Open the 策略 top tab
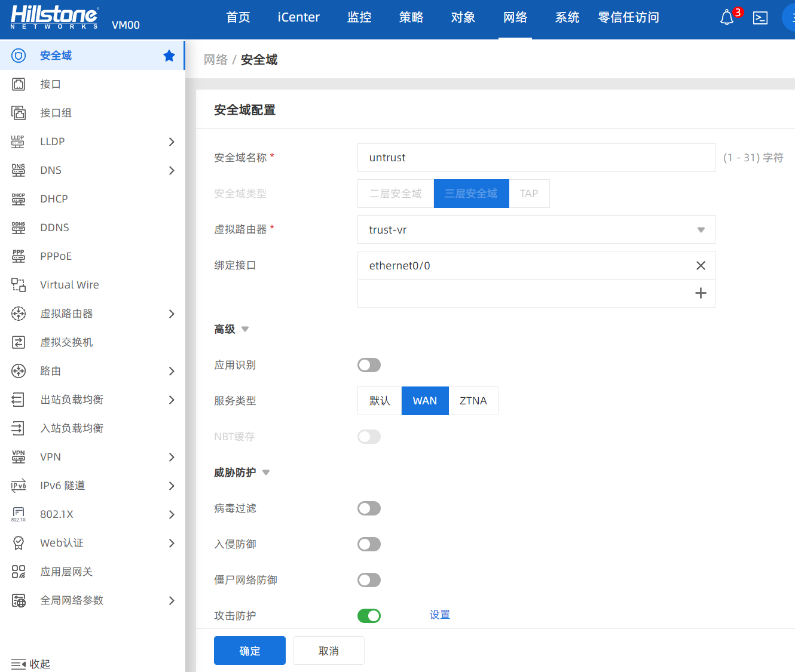 [411, 17]
